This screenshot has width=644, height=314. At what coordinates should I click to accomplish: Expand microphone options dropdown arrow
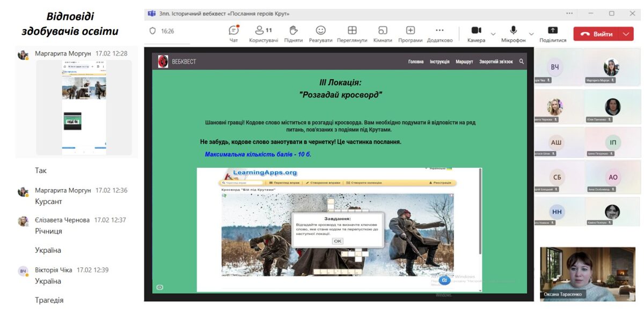pos(531,34)
